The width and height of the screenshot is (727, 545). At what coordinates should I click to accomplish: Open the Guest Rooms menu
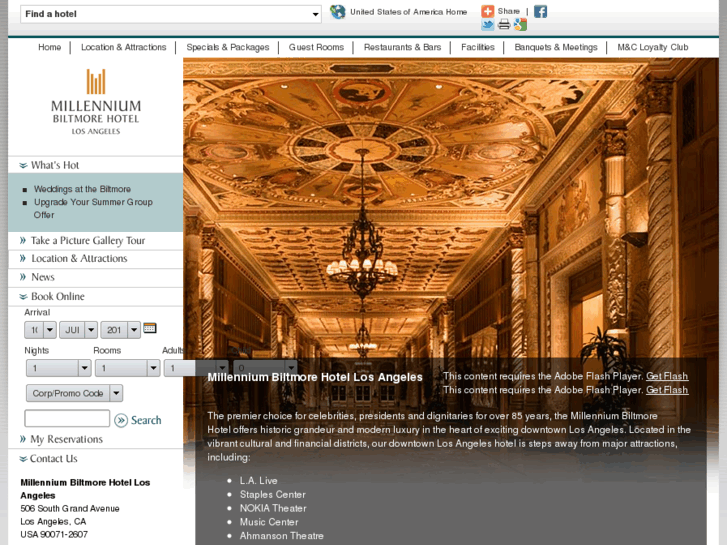[316, 47]
